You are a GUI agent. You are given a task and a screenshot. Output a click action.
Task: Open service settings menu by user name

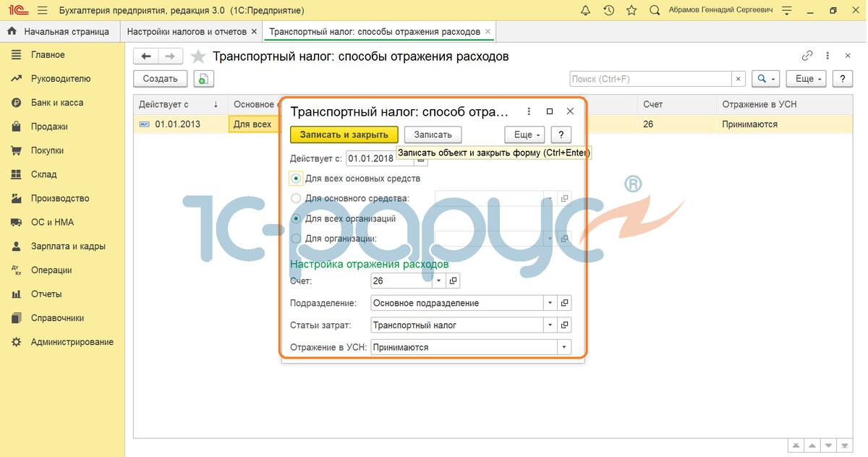[x=787, y=11]
